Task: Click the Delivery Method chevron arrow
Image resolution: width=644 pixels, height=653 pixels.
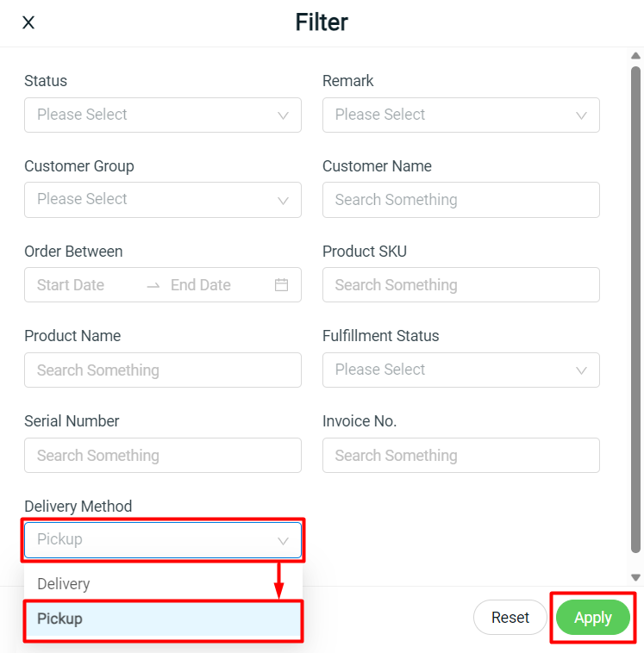Action: (284, 541)
